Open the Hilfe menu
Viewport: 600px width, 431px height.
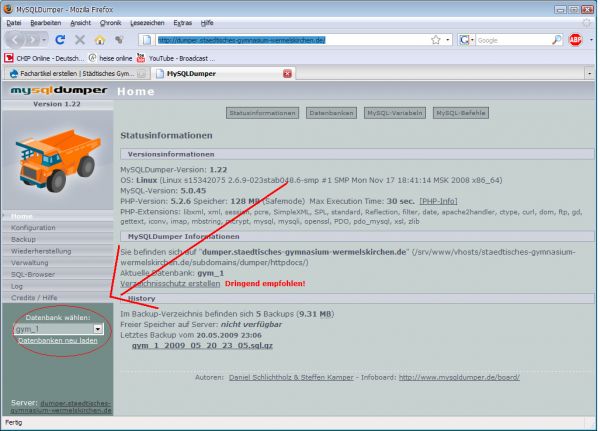click(207, 23)
